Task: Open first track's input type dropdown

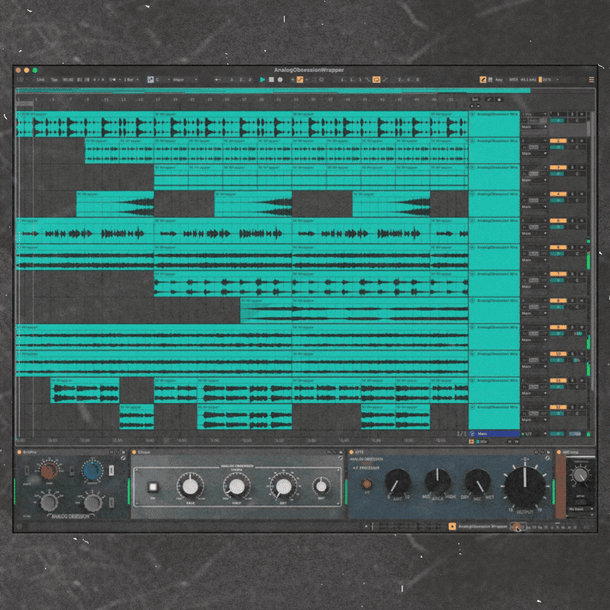Action: coord(535,114)
